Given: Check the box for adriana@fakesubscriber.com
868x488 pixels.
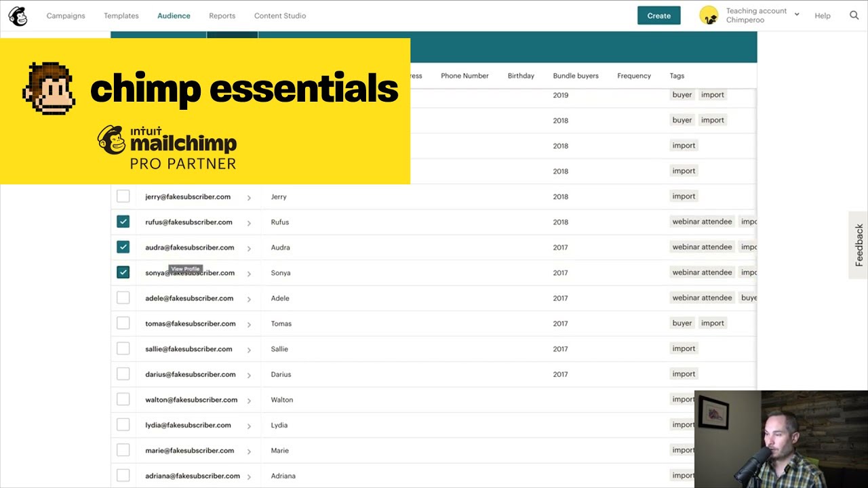Looking at the screenshot, I should [x=123, y=476].
